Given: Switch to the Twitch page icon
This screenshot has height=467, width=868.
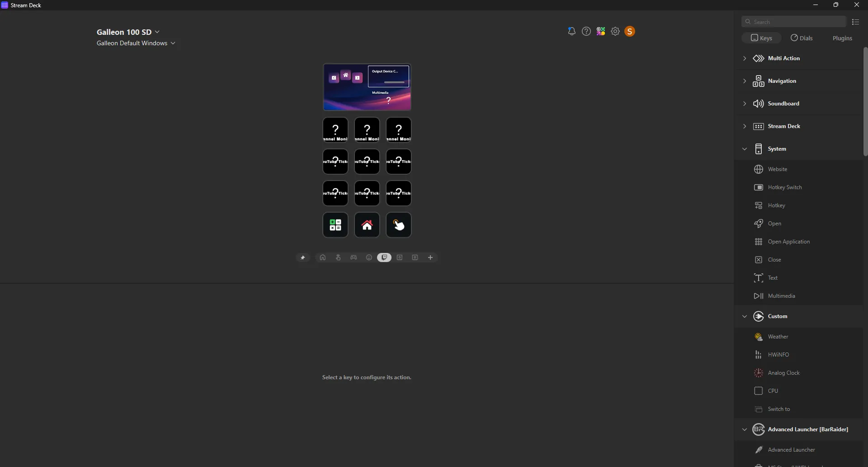Looking at the screenshot, I should coord(384,257).
